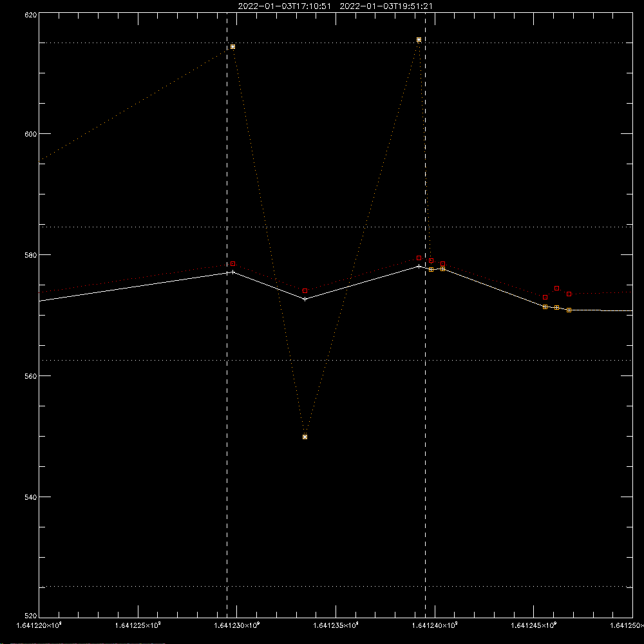Image resolution: width=644 pixels, height=644 pixels.
Task: Click the x-axis label 1.641230×10⁹
Action: pos(236,625)
